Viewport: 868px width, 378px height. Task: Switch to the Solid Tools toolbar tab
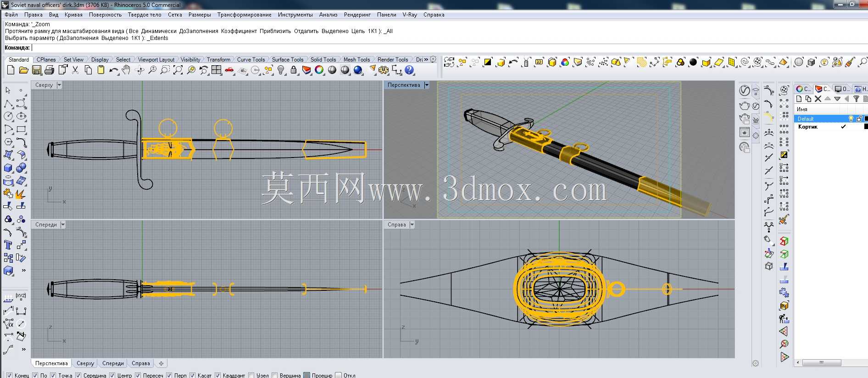323,60
